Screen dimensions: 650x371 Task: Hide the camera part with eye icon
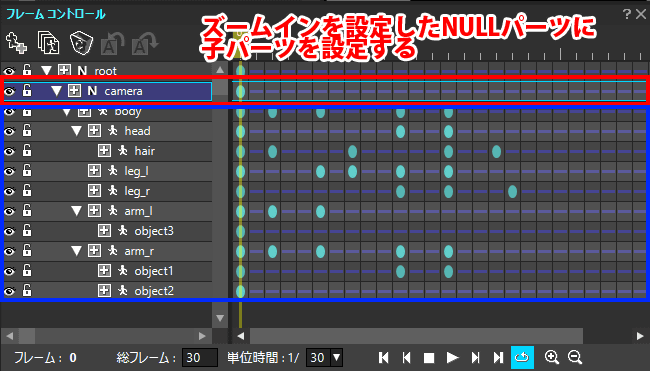click(x=9, y=91)
